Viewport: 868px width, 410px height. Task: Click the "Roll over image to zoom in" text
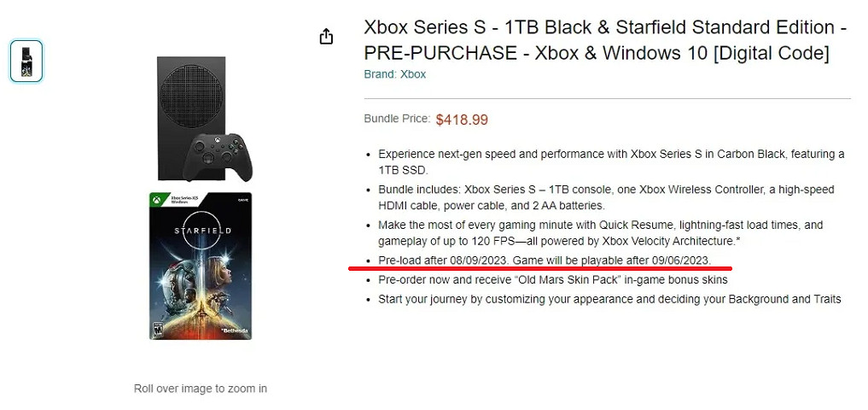(201, 389)
